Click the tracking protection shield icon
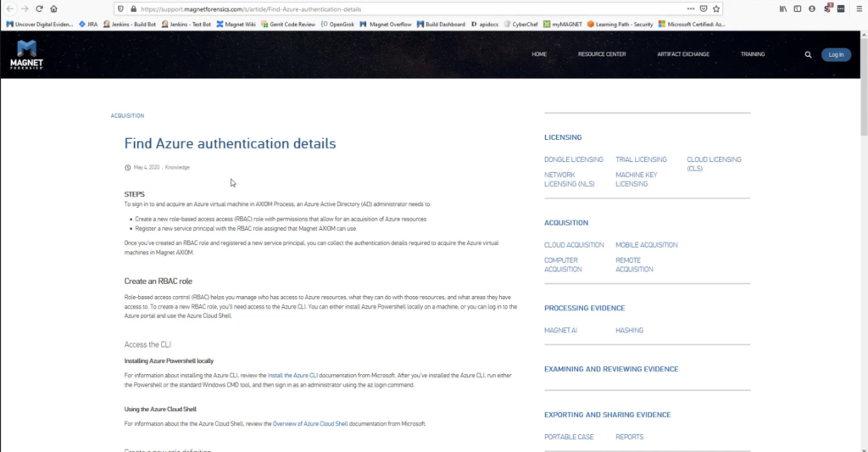 tap(120, 8)
